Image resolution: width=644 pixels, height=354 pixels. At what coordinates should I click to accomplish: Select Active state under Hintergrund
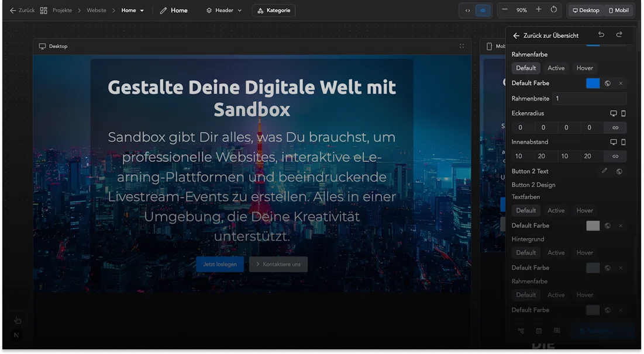click(556, 253)
